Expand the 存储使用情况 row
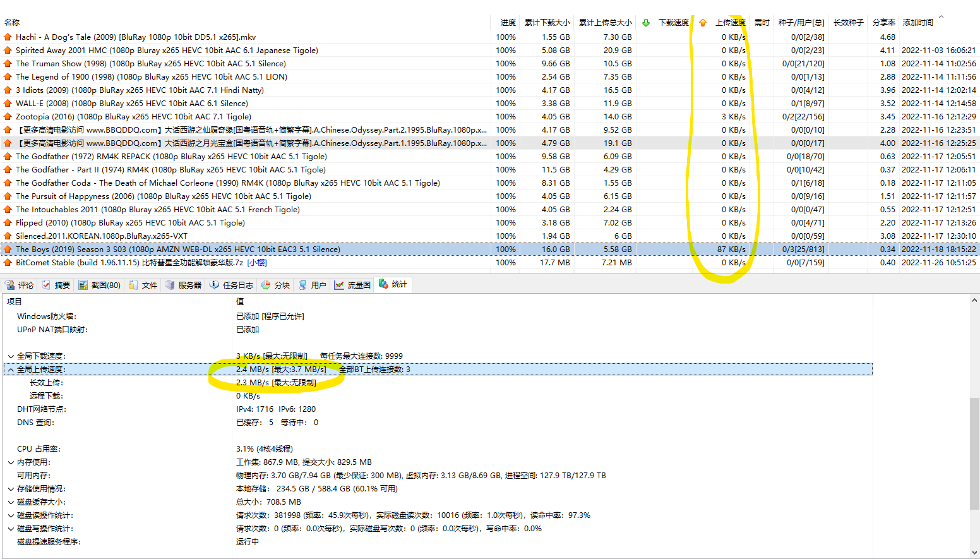The height and width of the screenshot is (559, 980). [x=11, y=489]
